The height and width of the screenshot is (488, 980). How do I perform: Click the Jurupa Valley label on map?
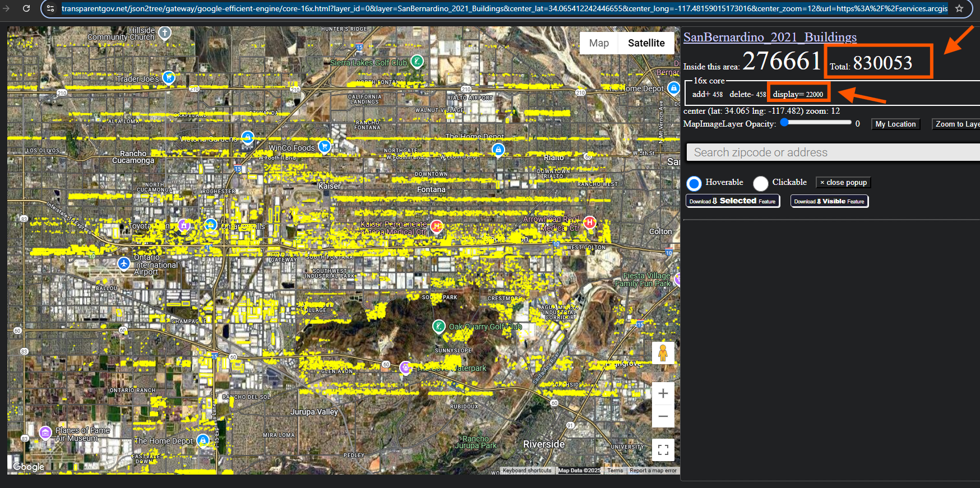click(314, 412)
